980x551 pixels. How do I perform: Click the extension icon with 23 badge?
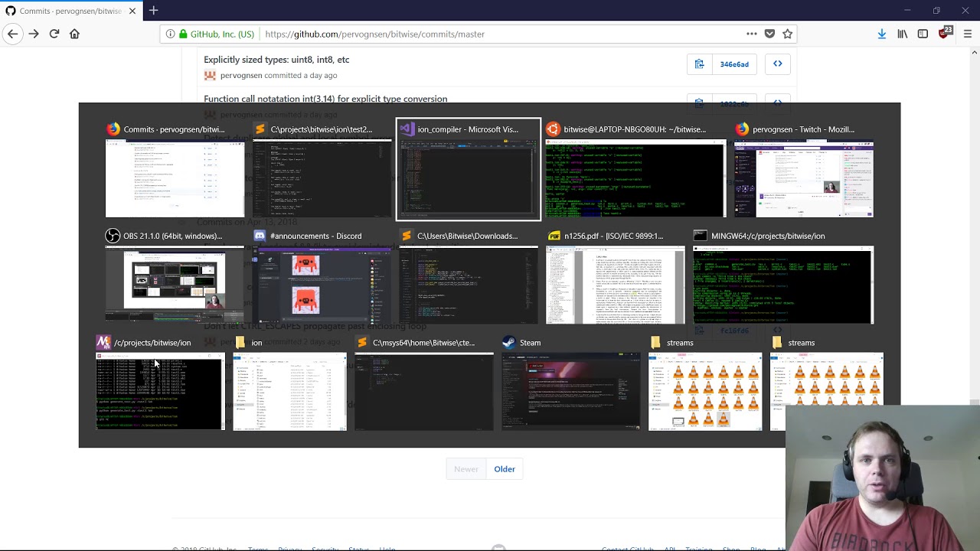click(945, 33)
